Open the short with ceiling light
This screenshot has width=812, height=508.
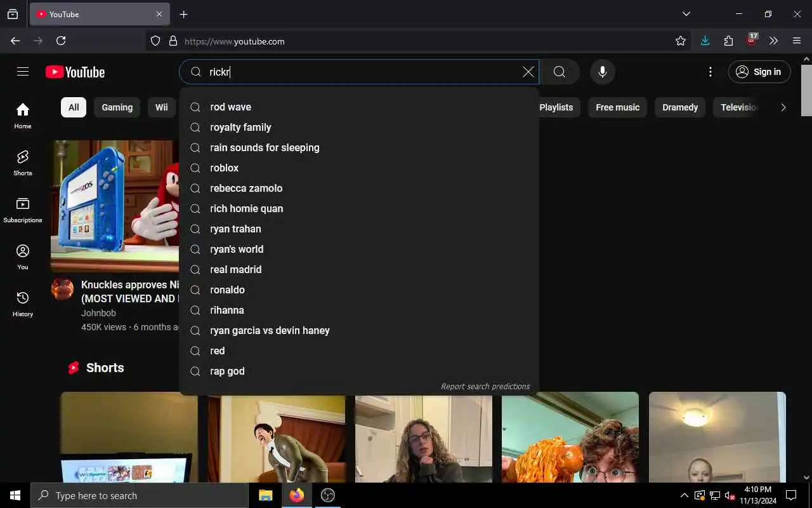click(717, 437)
